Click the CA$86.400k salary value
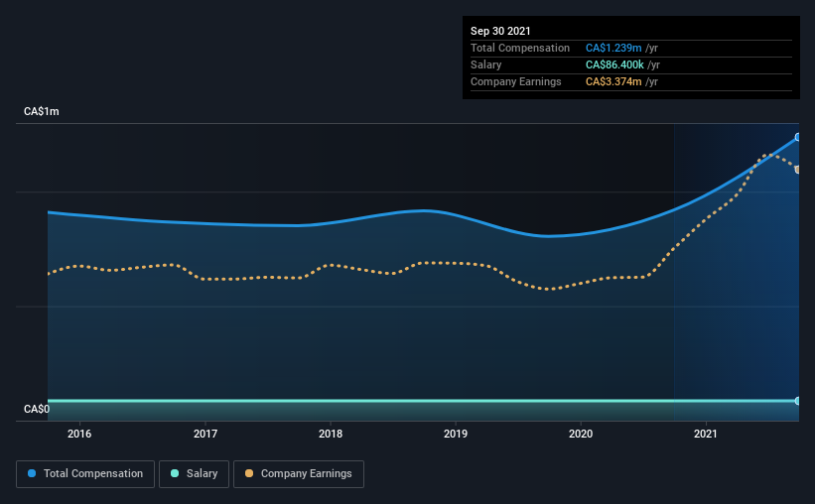 [x=614, y=64]
